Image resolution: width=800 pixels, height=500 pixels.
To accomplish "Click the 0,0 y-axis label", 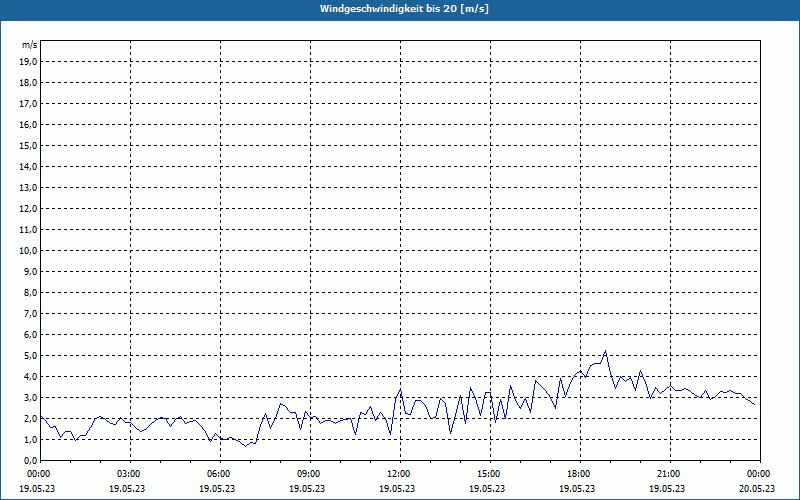I will tap(30, 460).
